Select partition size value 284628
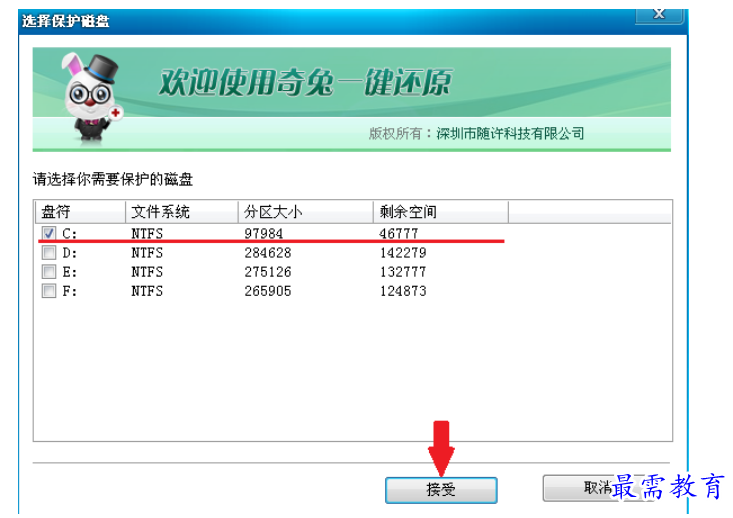 (x=268, y=253)
